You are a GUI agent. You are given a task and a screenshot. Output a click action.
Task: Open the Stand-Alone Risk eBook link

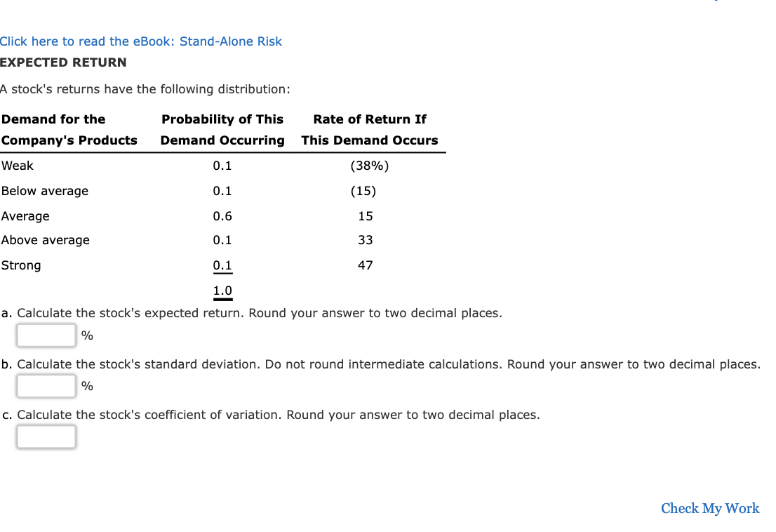140,41
